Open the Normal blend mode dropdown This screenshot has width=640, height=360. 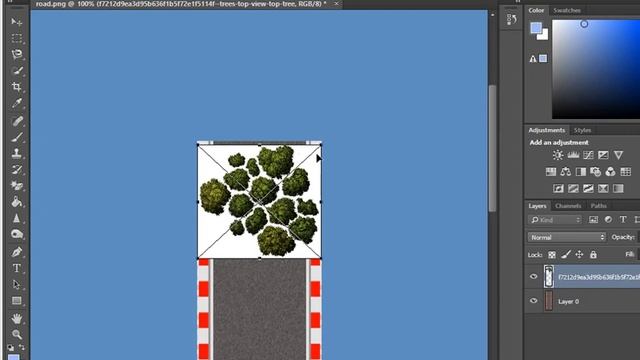567,237
